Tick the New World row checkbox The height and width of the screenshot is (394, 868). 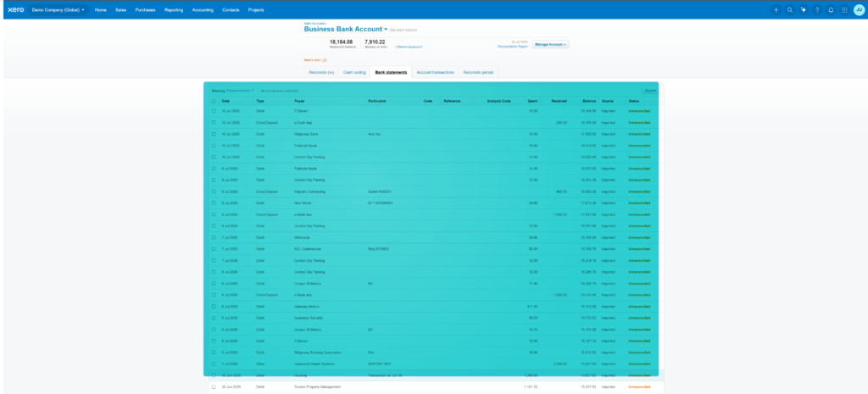click(214, 203)
